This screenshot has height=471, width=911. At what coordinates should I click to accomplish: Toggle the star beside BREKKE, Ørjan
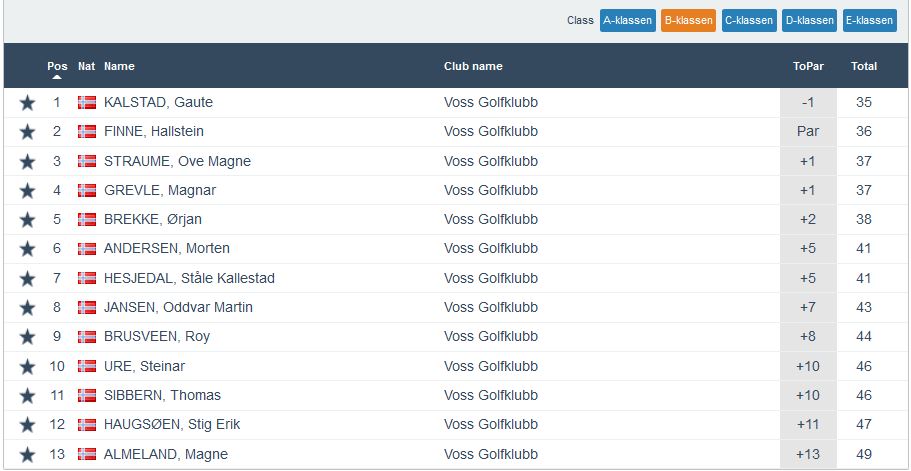pyautogui.click(x=27, y=220)
